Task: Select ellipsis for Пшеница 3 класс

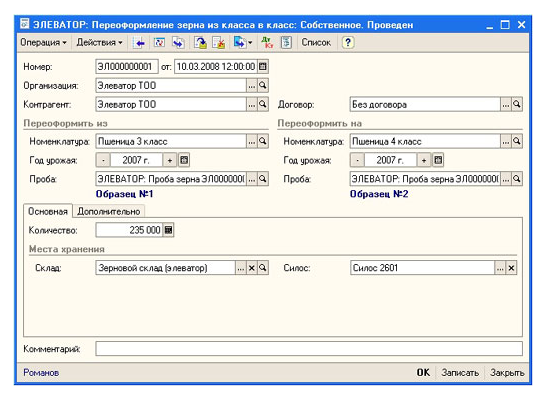Action: pos(252,142)
